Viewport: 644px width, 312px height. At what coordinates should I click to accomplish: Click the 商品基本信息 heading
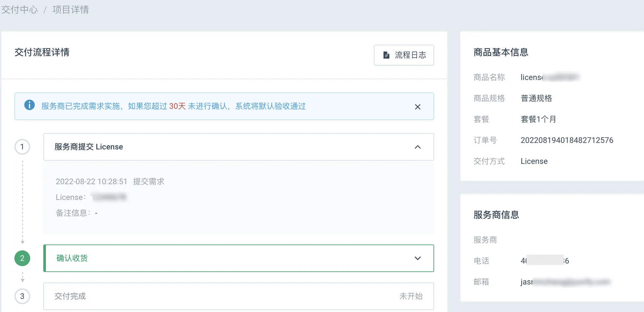tap(501, 52)
